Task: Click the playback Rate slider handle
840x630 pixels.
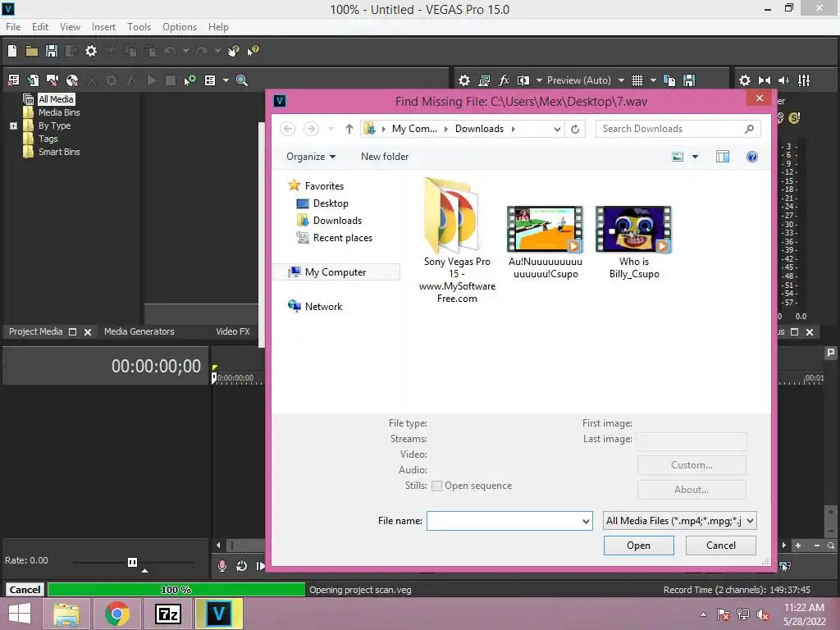Action: 132,562
